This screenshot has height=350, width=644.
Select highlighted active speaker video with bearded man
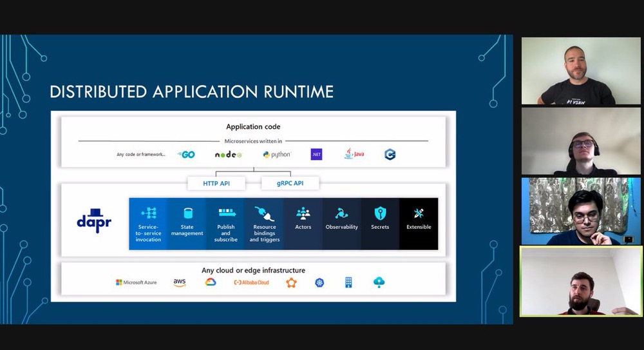[x=581, y=281]
